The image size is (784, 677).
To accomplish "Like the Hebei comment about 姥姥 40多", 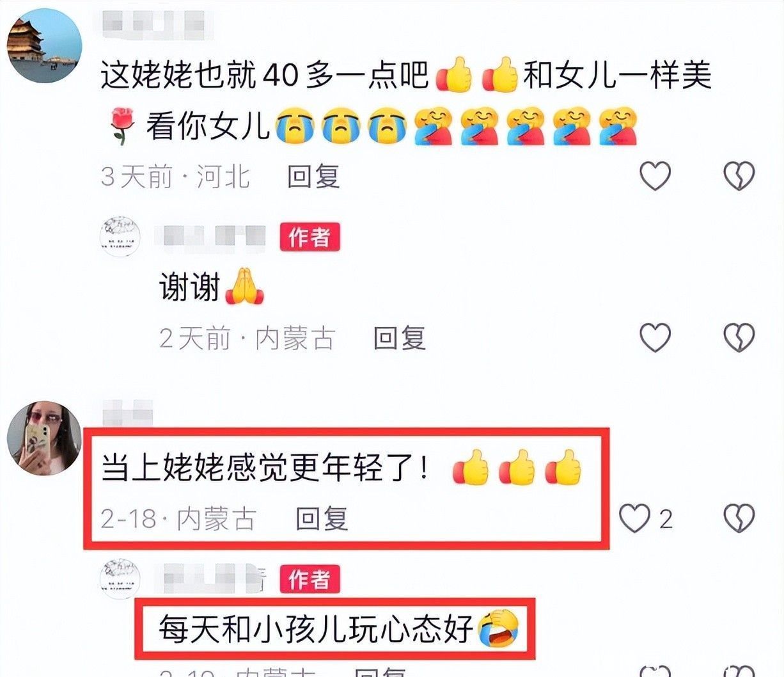I will tap(655, 176).
